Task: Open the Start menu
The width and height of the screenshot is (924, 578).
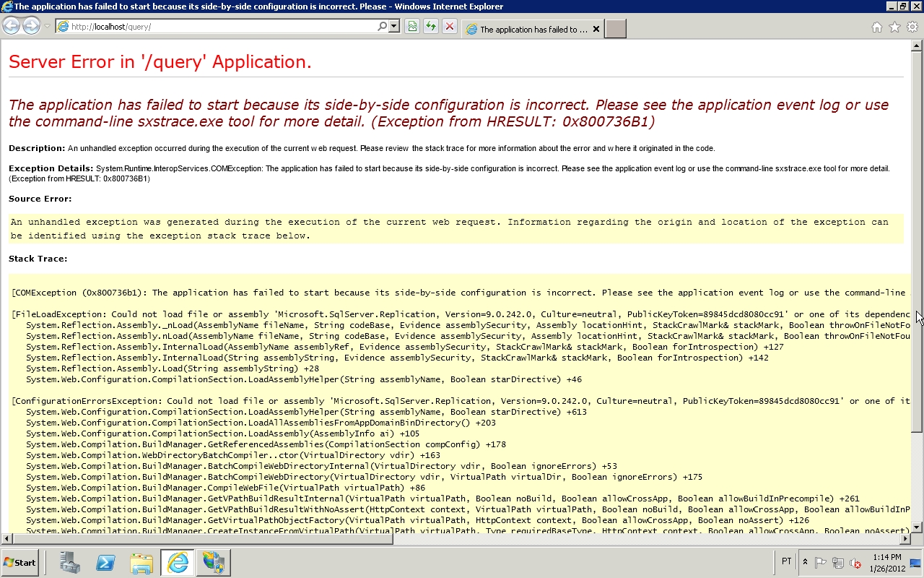Action: pyautogui.click(x=19, y=562)
